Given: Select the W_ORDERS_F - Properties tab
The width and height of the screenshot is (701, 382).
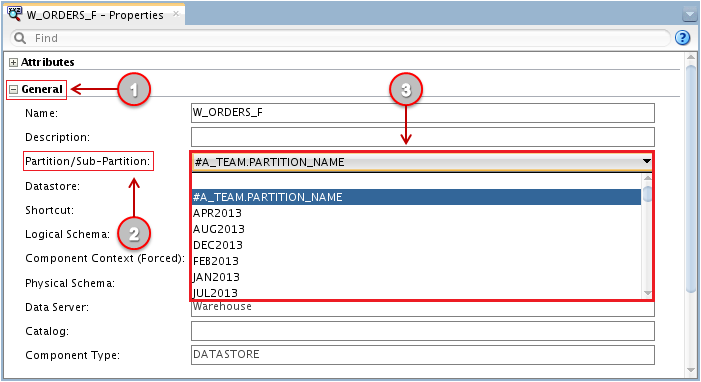Looking at the screenshot, I should click(95, 15).
